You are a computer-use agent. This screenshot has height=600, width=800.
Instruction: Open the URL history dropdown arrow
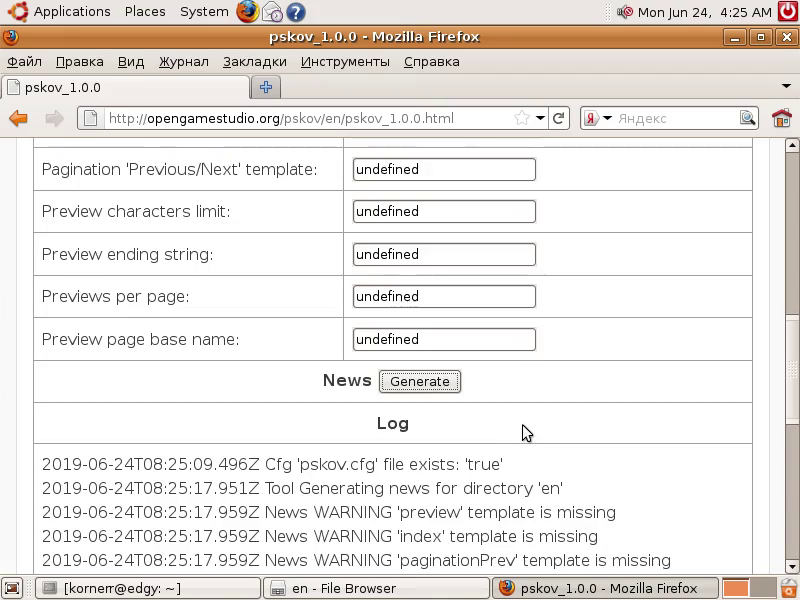(x=540, y=118)
